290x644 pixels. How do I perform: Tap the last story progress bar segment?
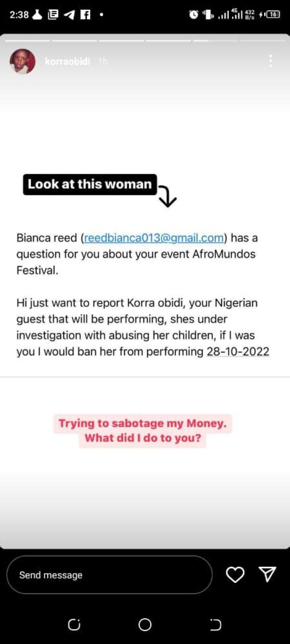(262, 40)
